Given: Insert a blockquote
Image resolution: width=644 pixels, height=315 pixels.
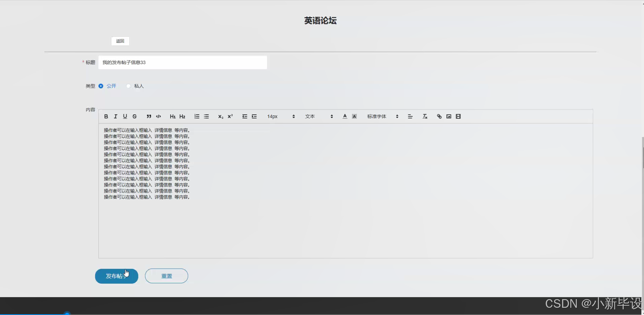Looking at the screenshot, I should [149, 116].
